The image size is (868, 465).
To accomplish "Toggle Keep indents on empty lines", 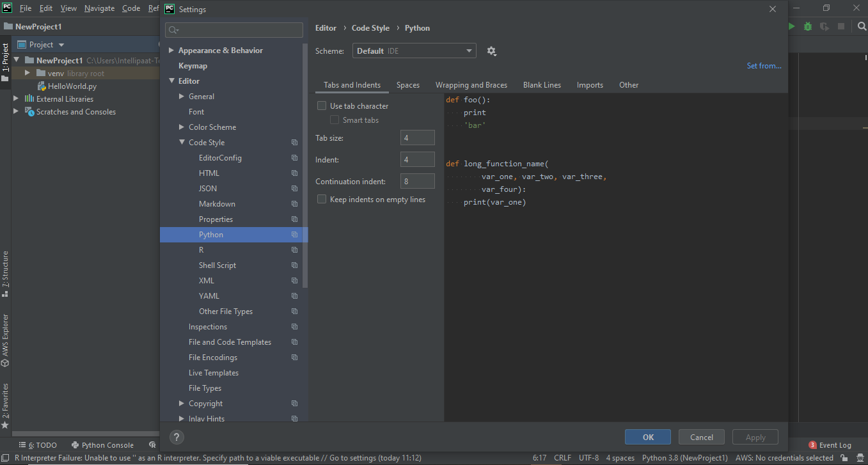I will coord(321,199).
